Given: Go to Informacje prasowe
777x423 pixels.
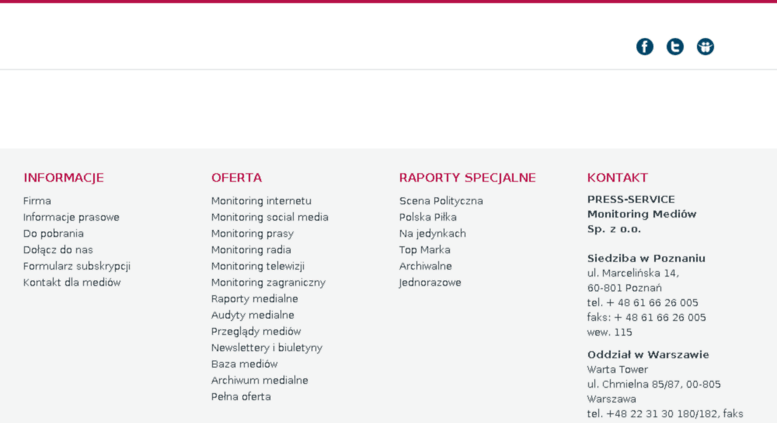Looking at the screenshot, I should click(71, 217).
